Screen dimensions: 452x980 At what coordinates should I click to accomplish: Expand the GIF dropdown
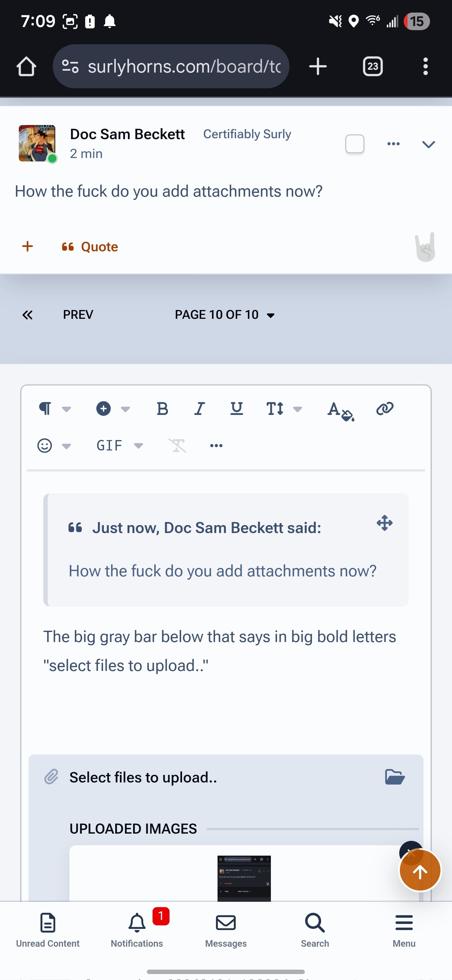(119, 445)
